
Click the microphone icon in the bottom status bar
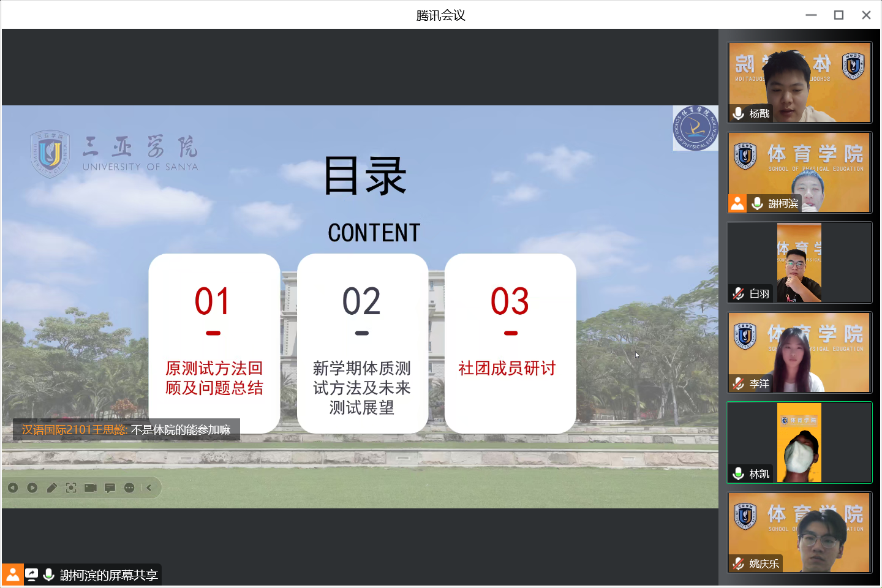(x=48, y=575)
